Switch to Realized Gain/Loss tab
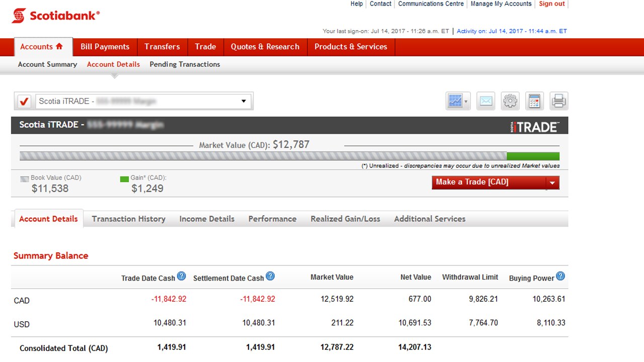The image size is (644, 362). click(345, 219)
